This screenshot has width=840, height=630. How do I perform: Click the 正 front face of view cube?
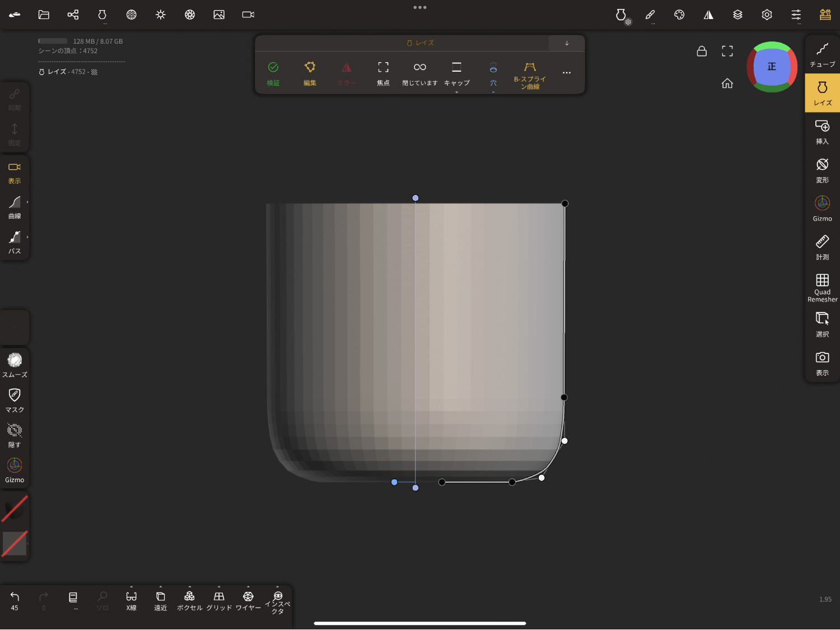coord(772,67)
